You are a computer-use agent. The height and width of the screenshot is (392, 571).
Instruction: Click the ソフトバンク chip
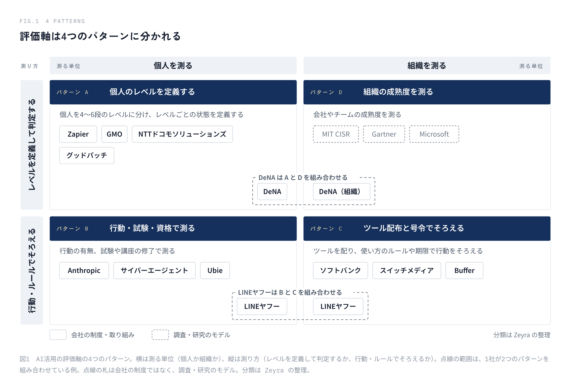pyautogui.click(x=340, y=271)
